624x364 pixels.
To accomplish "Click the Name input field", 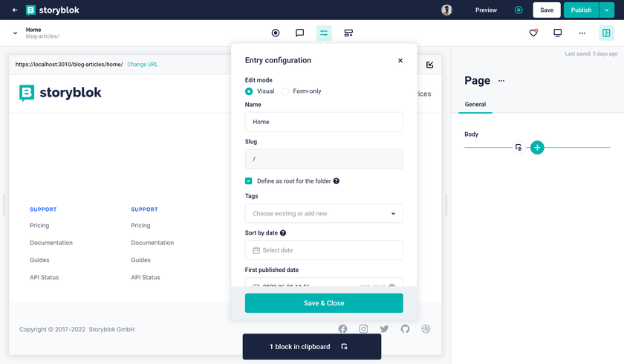I will coord(324,122).
